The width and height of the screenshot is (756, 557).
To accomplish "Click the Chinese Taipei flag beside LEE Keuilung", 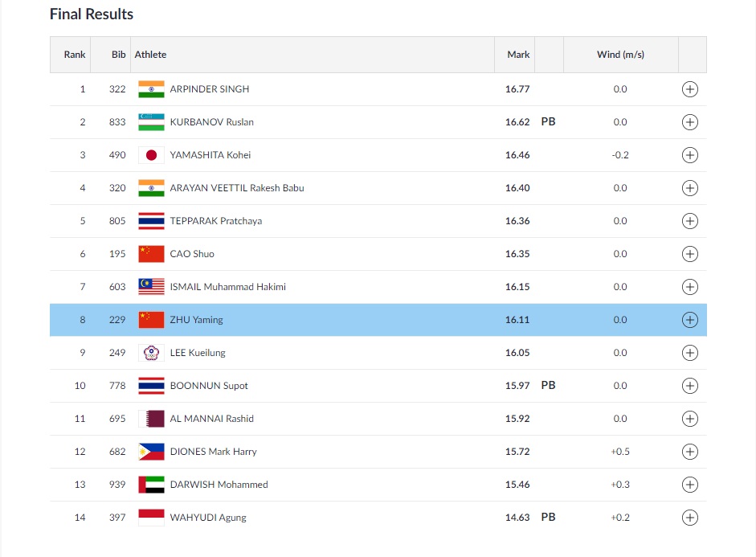I will click(x=151, y=353).
